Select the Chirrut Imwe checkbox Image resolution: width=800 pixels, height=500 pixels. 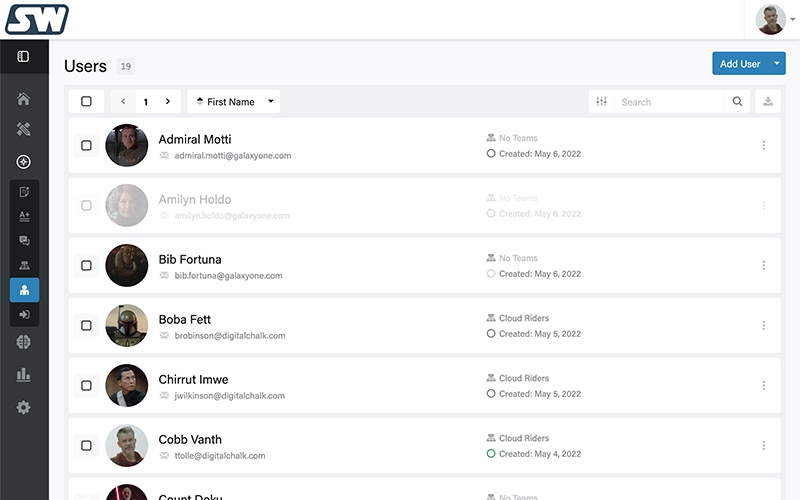86,385
